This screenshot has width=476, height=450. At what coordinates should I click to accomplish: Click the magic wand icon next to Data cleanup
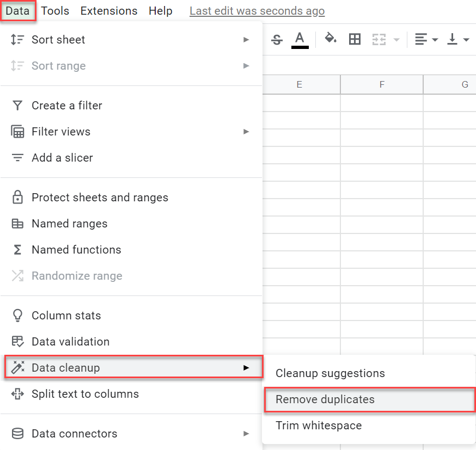click(17, 367)
